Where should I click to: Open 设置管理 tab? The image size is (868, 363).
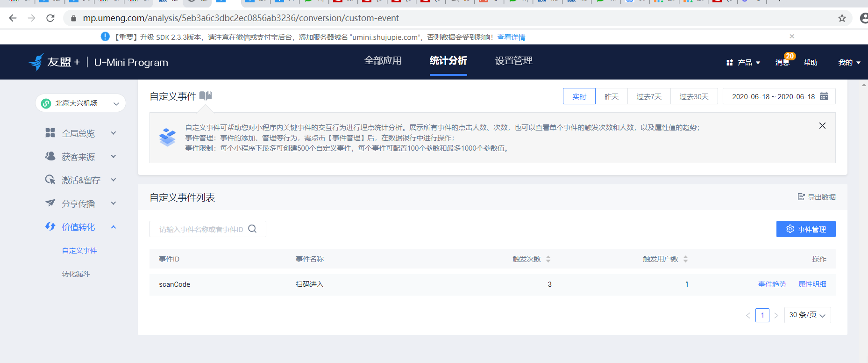pyautogui.click(x=514, y=61)
